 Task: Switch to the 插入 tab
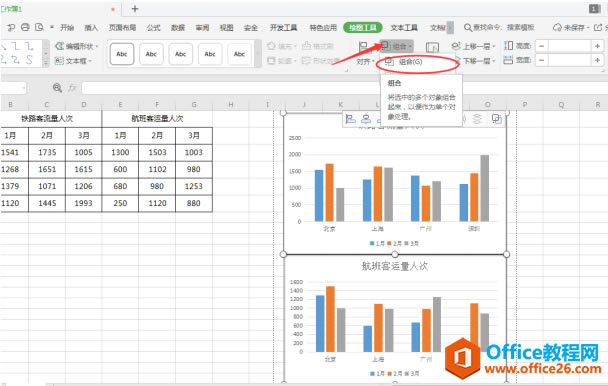(91, 28)
